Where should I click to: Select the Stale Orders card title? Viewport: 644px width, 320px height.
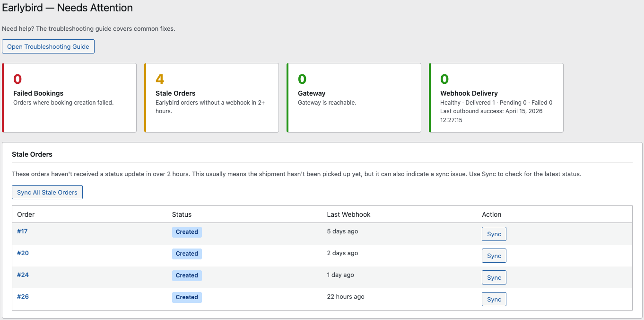click(175, 93)
